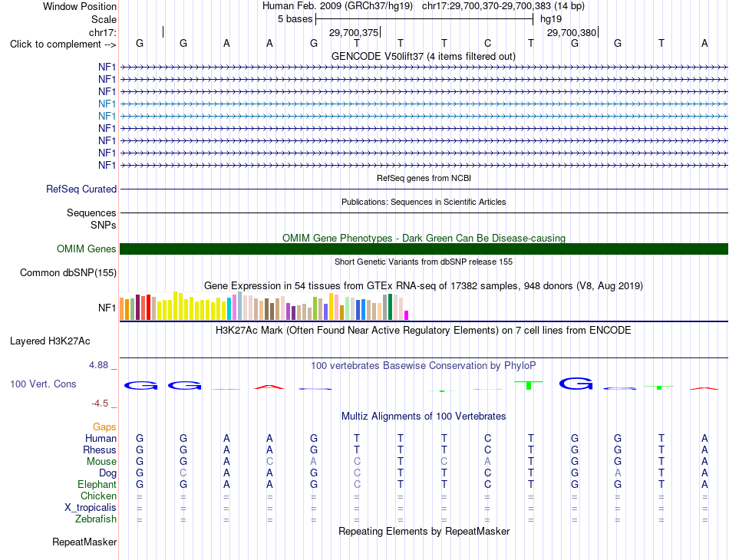Screen dimensions: 729x560
Task: Click the RepeatMasker side label
Action: 84,542
